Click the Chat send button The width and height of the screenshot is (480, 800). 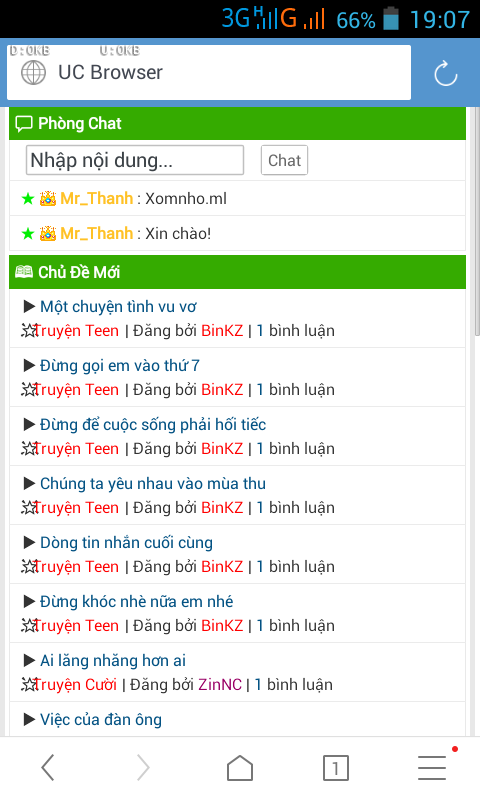click(284, 160)
